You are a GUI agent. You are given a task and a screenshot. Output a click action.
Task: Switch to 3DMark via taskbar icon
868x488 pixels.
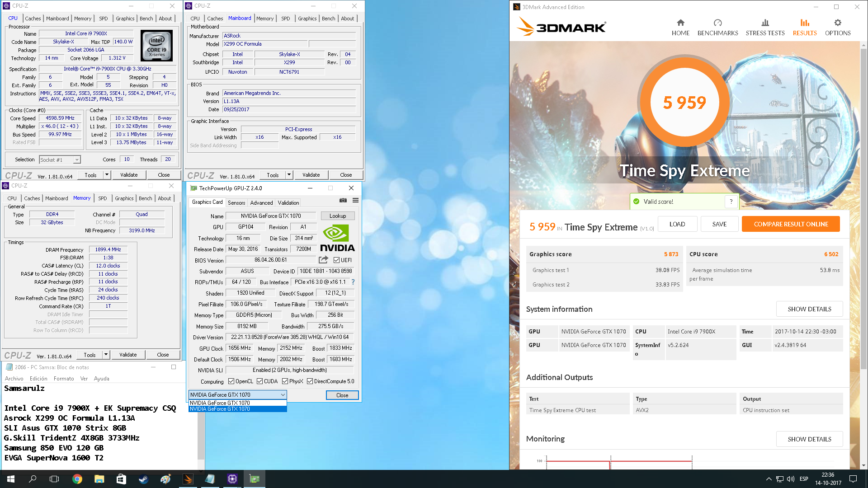pyautogui.click(x=188, y=479)
